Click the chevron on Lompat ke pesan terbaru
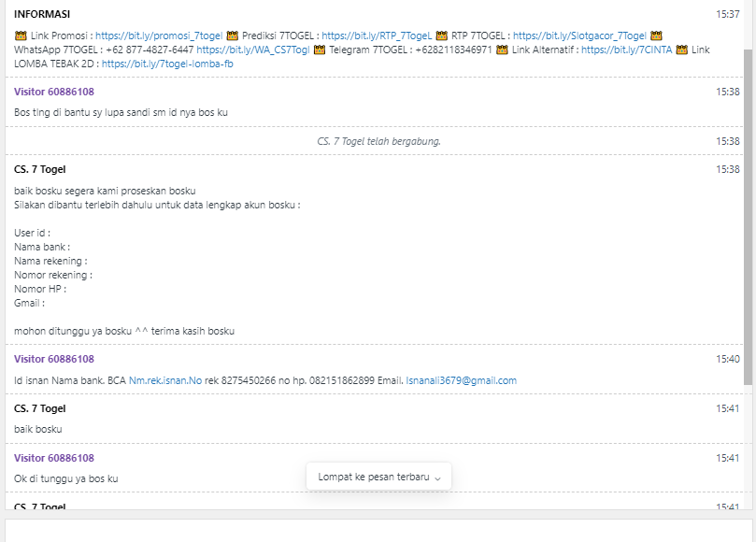 (x=437, y=478)
